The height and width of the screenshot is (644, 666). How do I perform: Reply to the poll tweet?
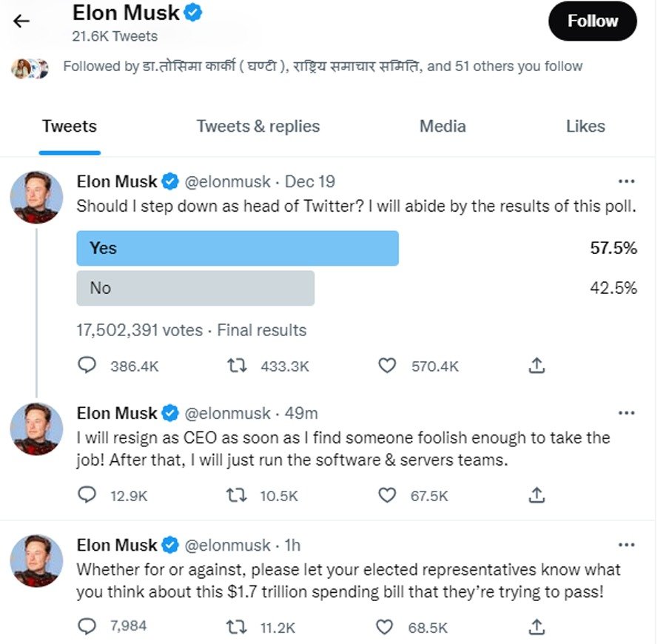[x=87, y=366]
